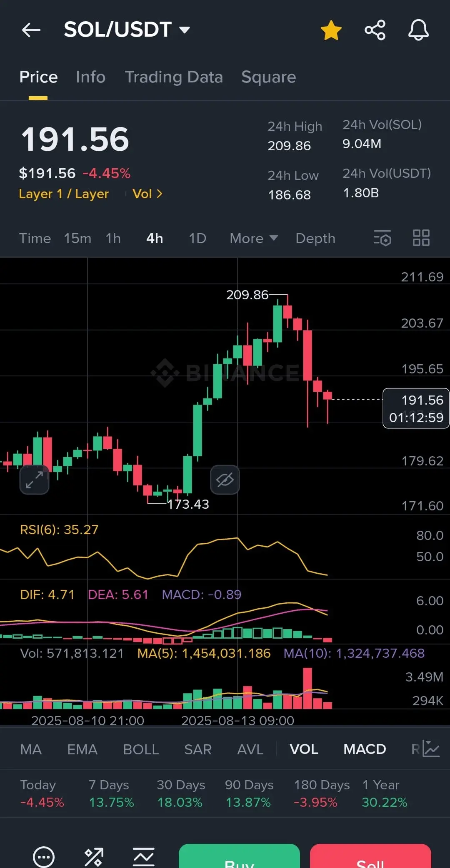Enable the AVL indicator

tap(250, 749)
